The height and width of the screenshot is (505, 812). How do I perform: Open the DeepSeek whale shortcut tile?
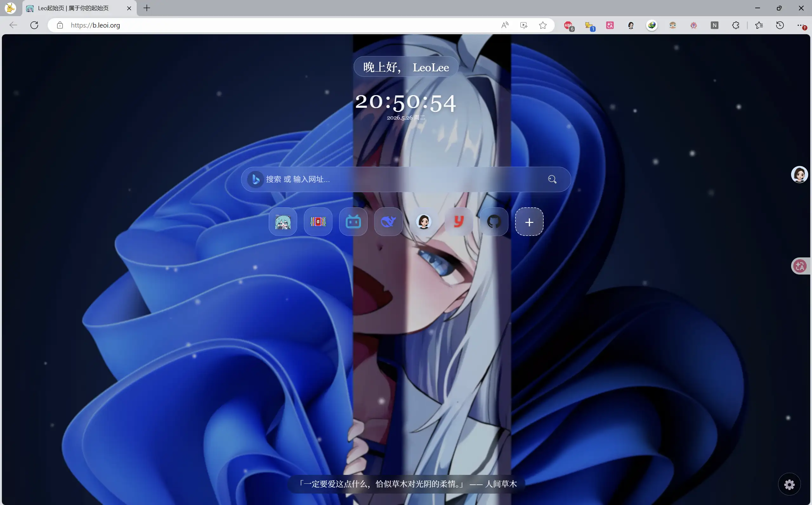point(388,222)
